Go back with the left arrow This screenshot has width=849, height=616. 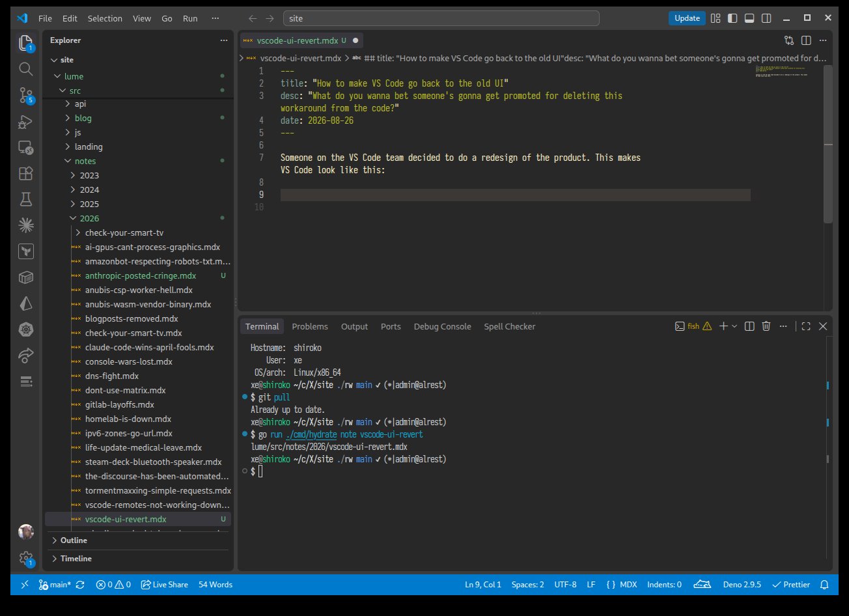[253, 18]
